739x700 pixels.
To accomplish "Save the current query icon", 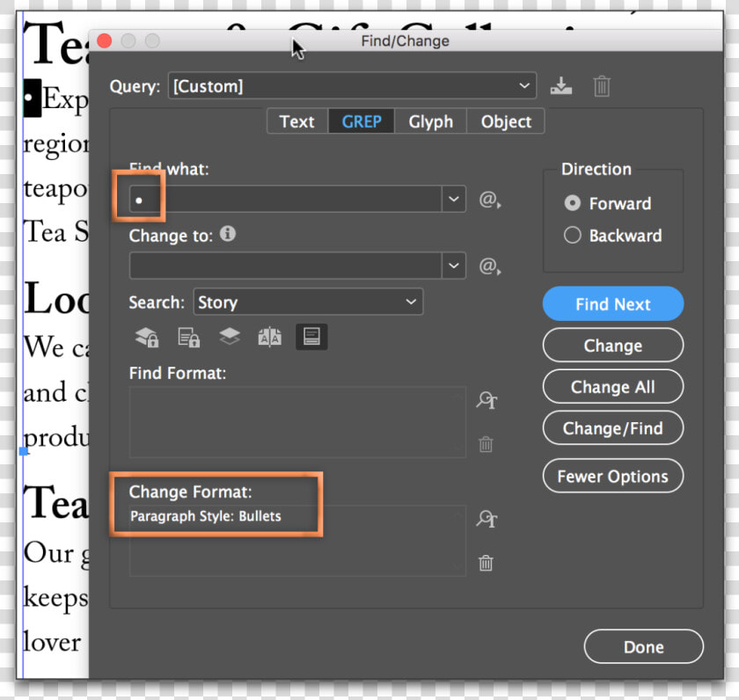I will tap(561, 86).
